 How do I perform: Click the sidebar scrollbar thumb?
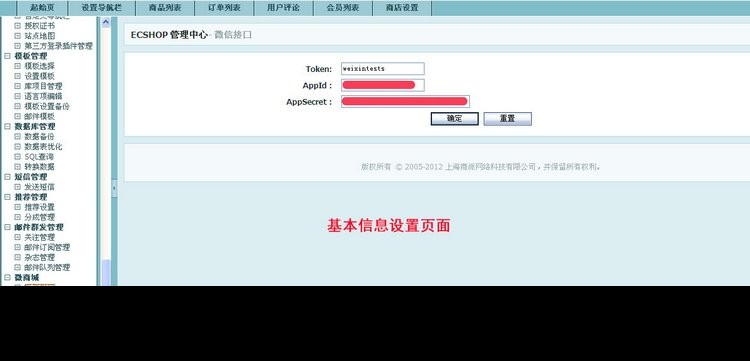click(x=106, y=273)
